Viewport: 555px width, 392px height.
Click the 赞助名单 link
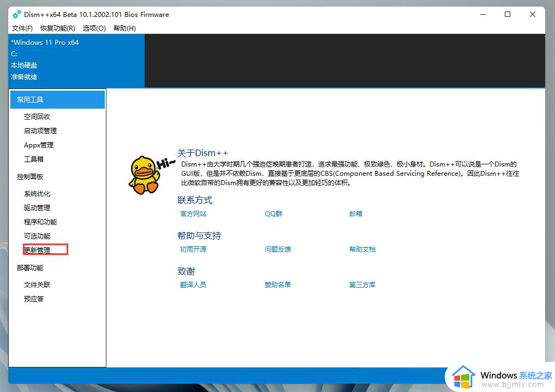(278, 284)
